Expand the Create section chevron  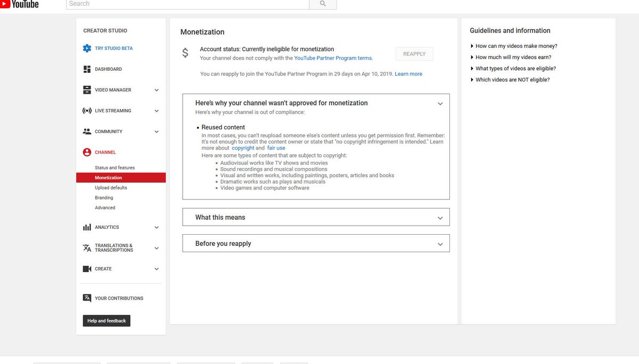[x=157, y=269]
